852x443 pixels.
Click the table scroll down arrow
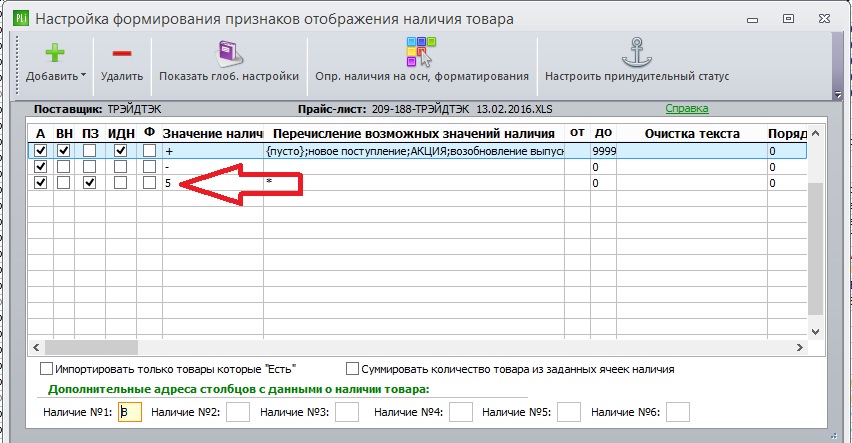click(x=815, y=331)
